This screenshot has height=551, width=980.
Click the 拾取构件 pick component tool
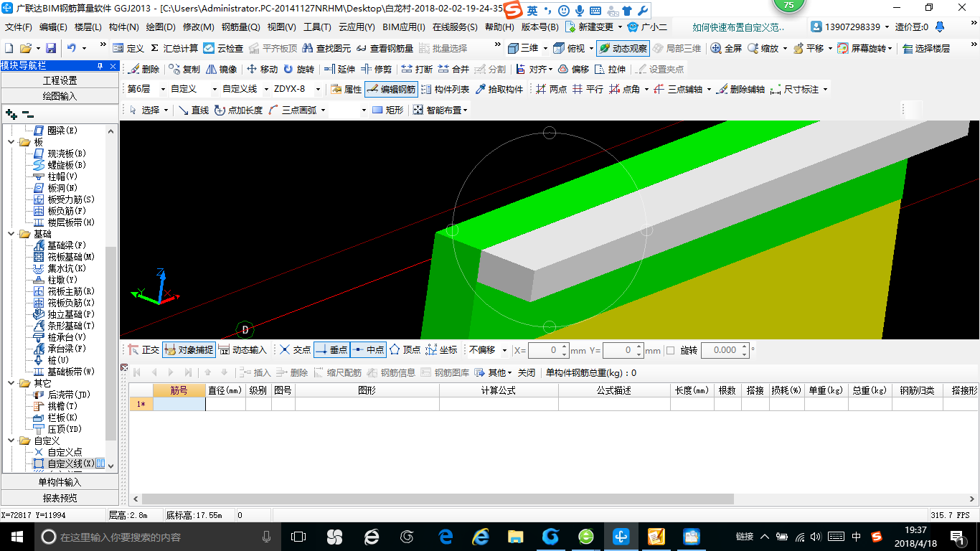499,90
